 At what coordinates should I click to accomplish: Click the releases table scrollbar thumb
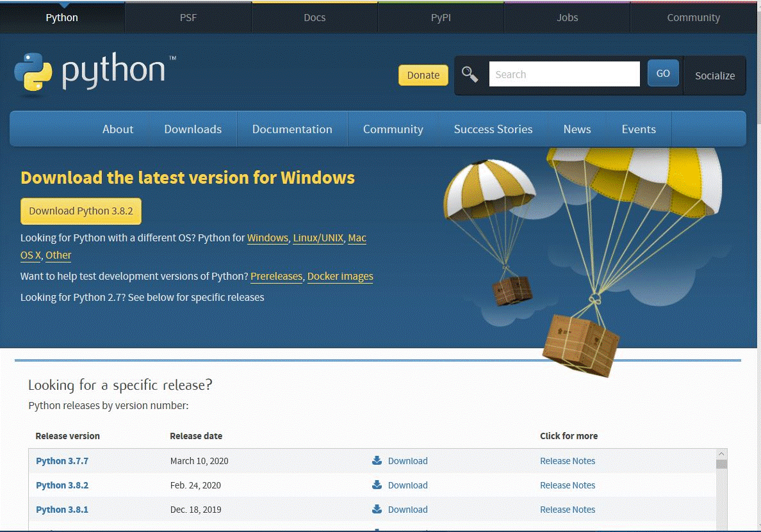coord(721,463)
